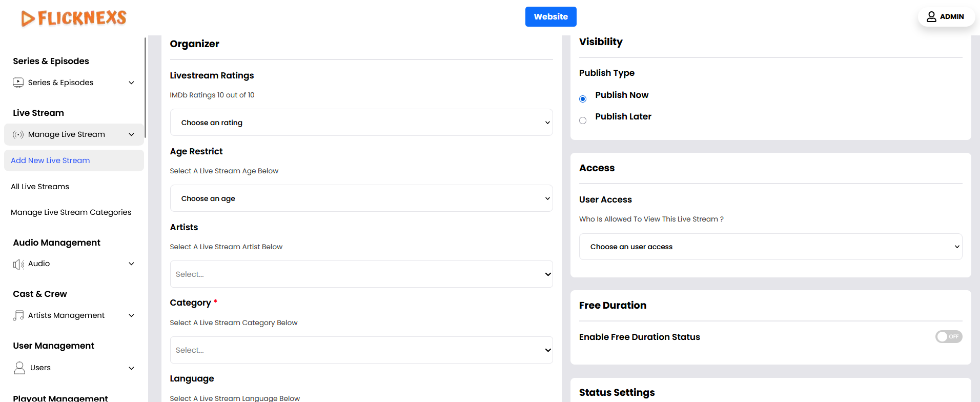
Task: Open the Choose an user access dropdown
Action: tap(770, 247)
